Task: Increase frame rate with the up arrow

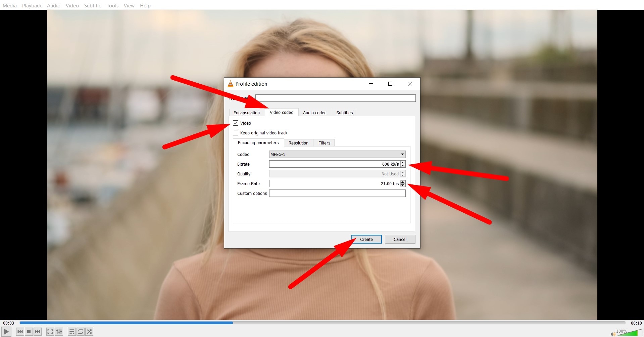Action: (403, 182)
